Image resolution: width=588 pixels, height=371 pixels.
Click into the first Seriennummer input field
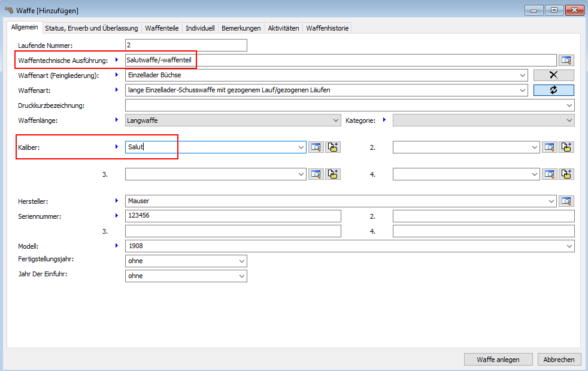click(232, 216)
